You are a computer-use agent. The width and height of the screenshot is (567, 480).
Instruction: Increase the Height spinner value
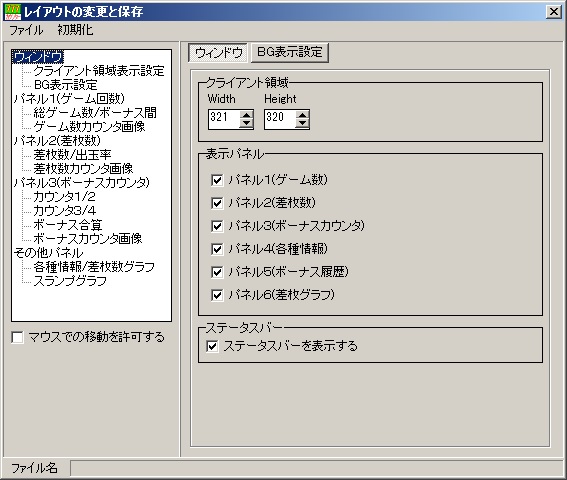[x=302, y=115]
